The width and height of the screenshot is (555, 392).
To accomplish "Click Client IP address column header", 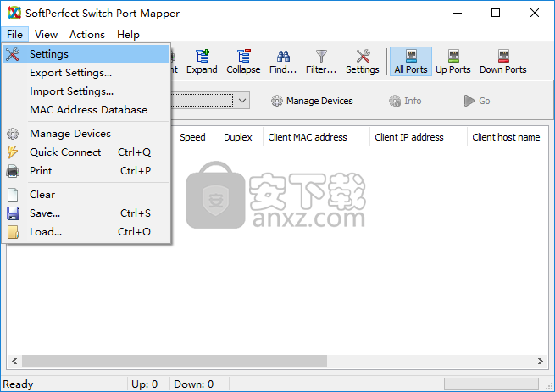I will pos(419,137).
